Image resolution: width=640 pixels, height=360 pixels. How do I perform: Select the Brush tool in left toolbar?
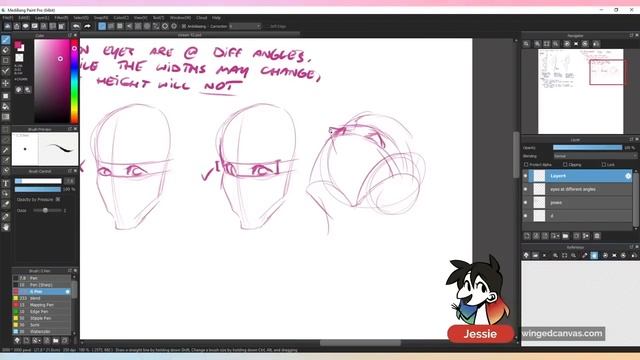6,40
